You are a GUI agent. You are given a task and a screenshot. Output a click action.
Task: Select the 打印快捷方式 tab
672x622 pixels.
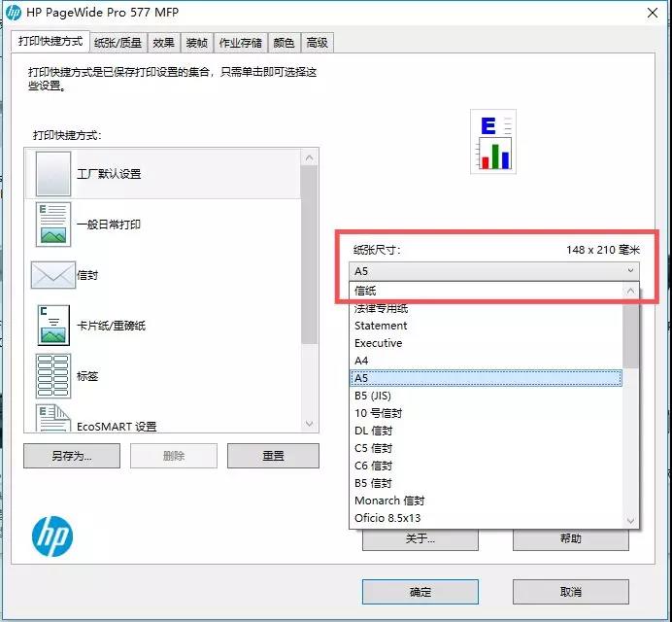point(50,41)
